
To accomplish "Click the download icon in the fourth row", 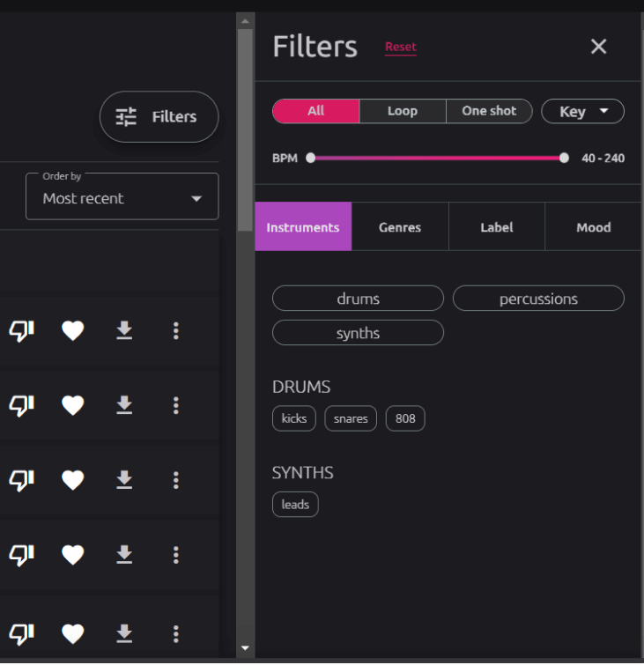I will point(124,555).
